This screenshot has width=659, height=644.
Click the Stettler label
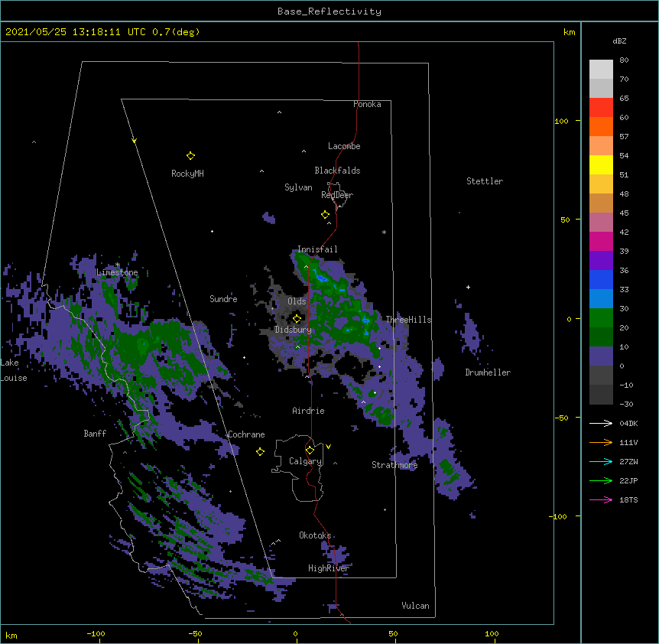[485, 181]
